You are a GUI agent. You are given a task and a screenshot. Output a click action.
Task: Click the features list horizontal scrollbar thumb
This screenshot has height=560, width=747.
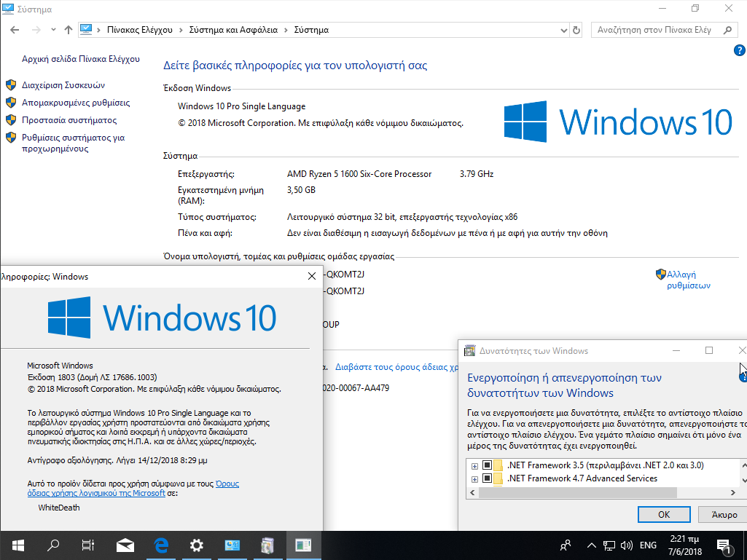[577, 492]
